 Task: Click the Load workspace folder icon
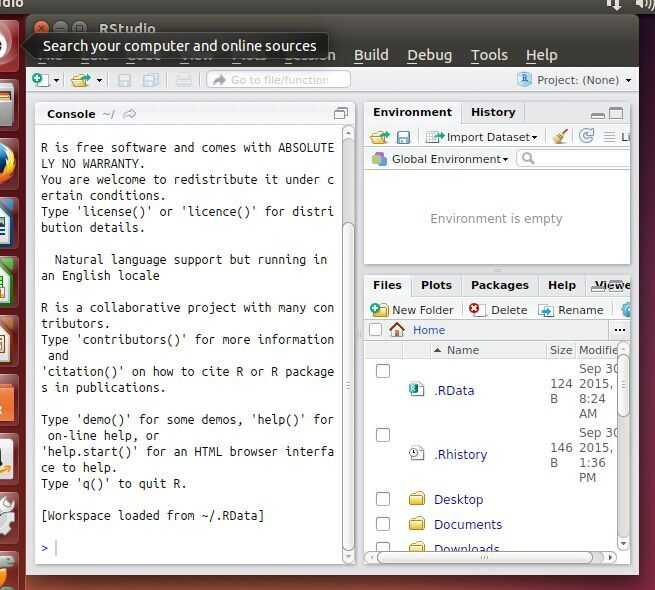click(379, 137)
